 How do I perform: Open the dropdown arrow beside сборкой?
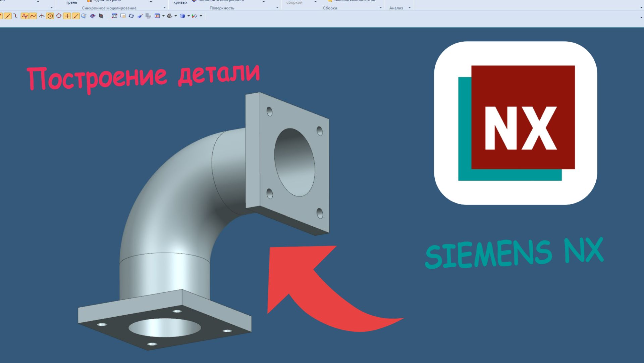point(316,2)
